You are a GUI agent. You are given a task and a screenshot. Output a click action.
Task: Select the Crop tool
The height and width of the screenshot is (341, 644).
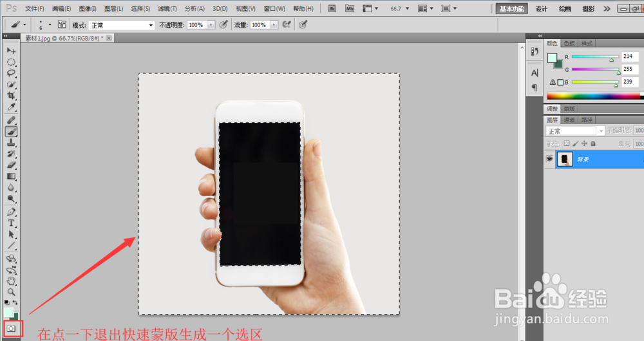(x=11, y=96)
